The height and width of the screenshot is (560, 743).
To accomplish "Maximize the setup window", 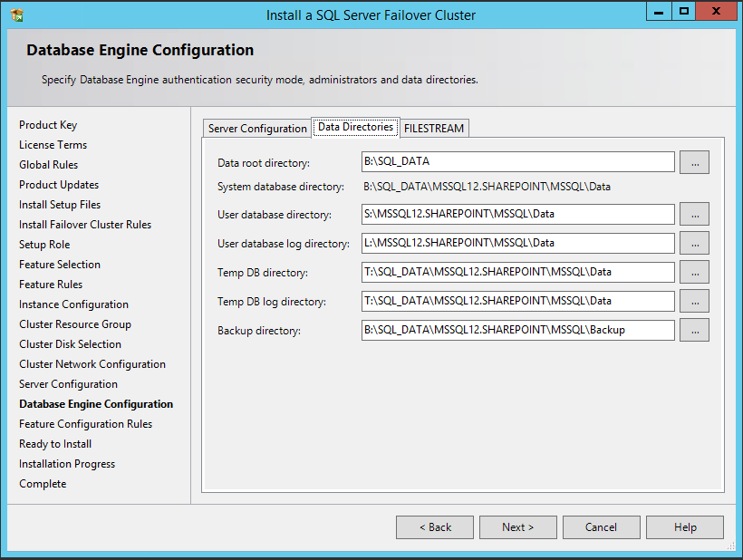I will click(684, 12).
